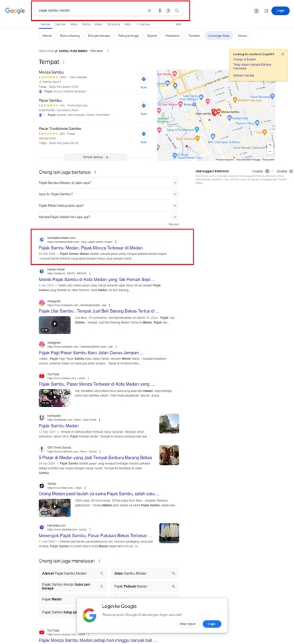Get route to Pasar Tradisional Sambu
Image resolution: width=294 pixels, height=644 pixels.
pos(143,136)
